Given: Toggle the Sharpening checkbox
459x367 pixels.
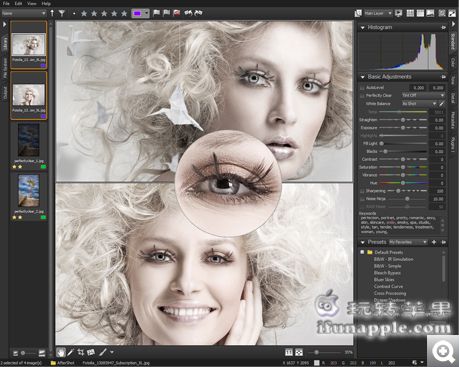Looking at the screenshot, I should 362,191.
